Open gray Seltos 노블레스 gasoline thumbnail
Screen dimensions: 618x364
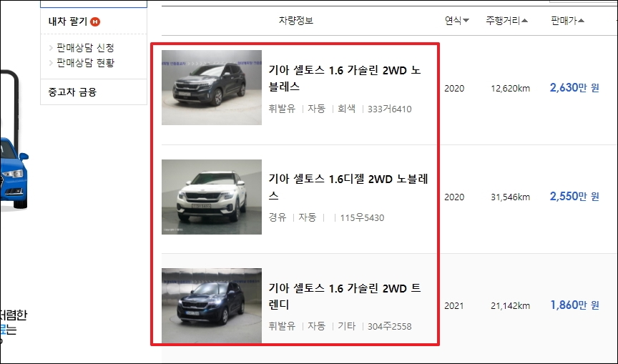tap(212, 87)
